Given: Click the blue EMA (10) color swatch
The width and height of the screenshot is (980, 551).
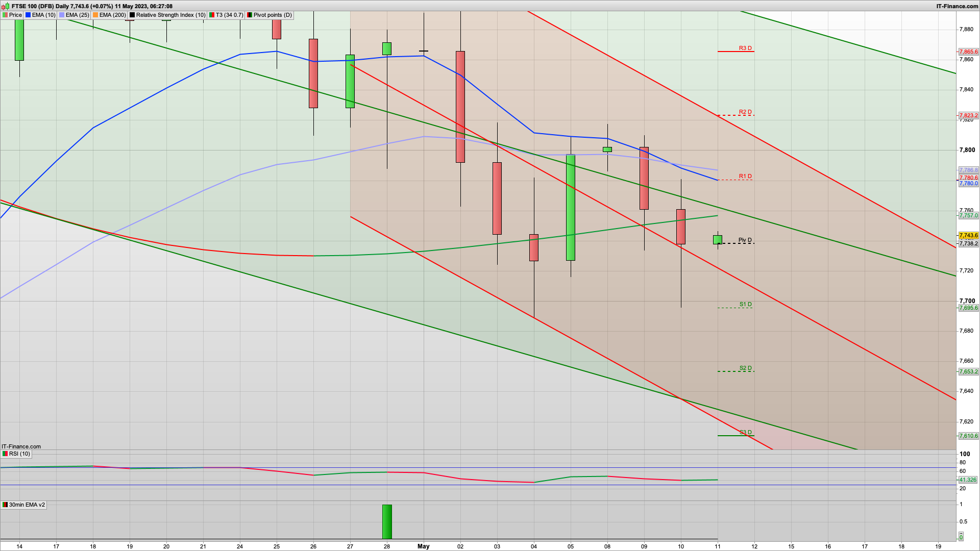Looking at the screenshot, I should (x=28, y=15).
